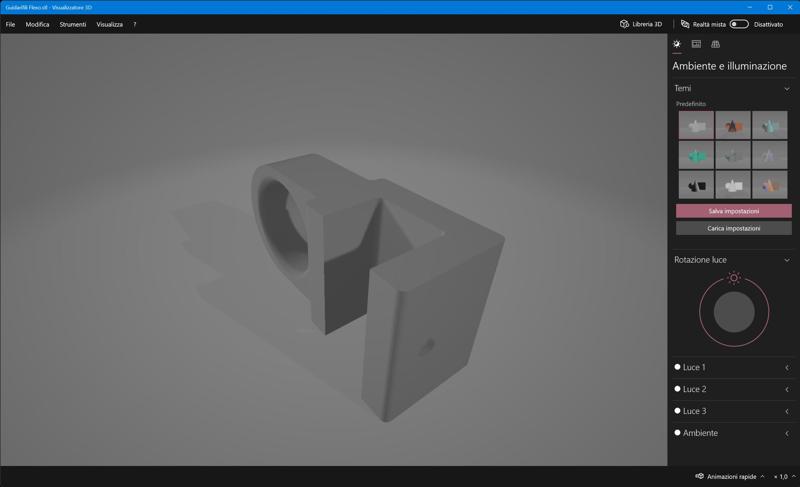Click Salva impostazioni button
The width and height of the screenshot is (800, 487).
(734, 211)
